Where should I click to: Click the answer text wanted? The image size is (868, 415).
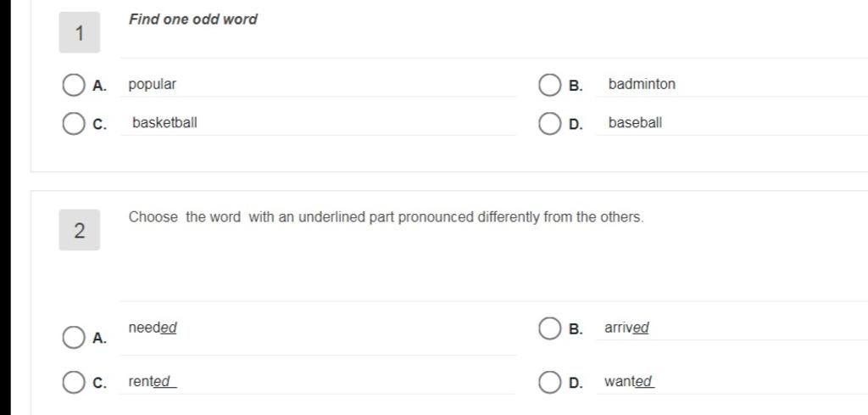click(630, 382)
